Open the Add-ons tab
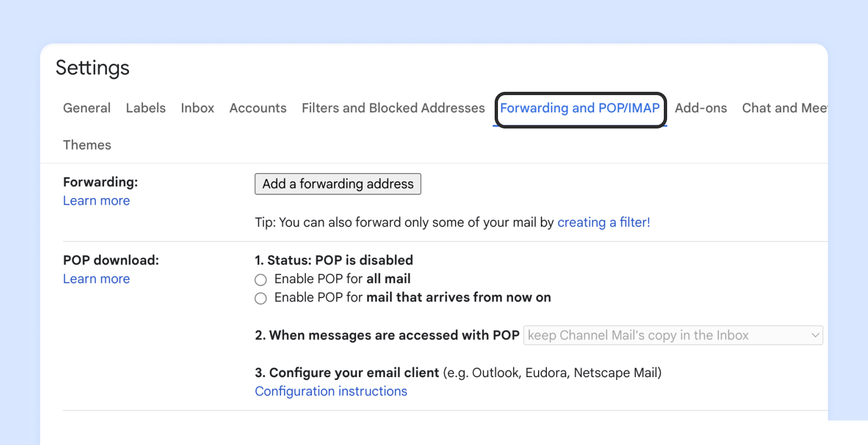The image size is (868, 445). click(701, 108)
